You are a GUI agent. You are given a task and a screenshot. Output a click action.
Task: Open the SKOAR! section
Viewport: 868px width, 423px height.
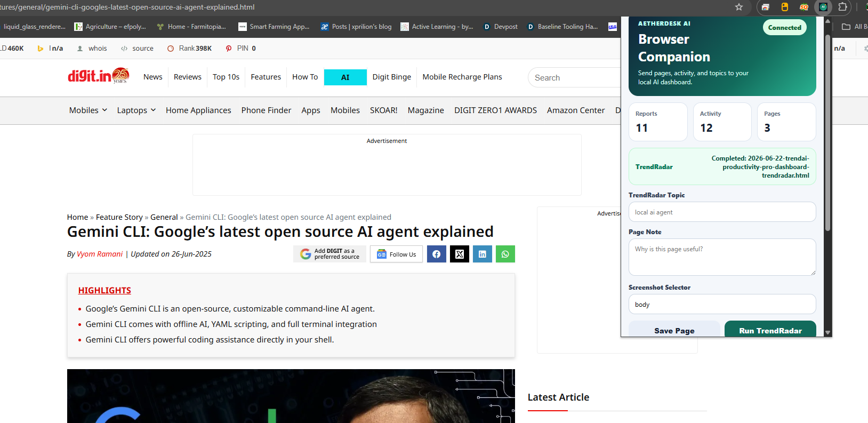point(384,110)
